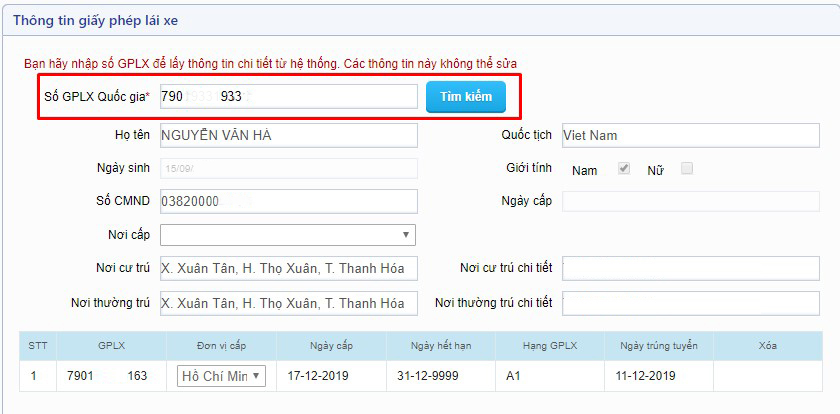Screen dimensions: 840x414
Task: Click the Ngày cấp field beside Số CMND
Action: [x=689, y=201]
